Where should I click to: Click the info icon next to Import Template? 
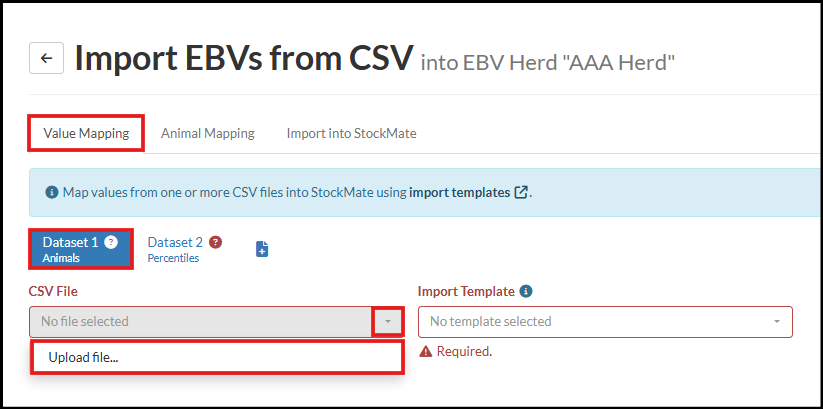click(x=526, y=292)
